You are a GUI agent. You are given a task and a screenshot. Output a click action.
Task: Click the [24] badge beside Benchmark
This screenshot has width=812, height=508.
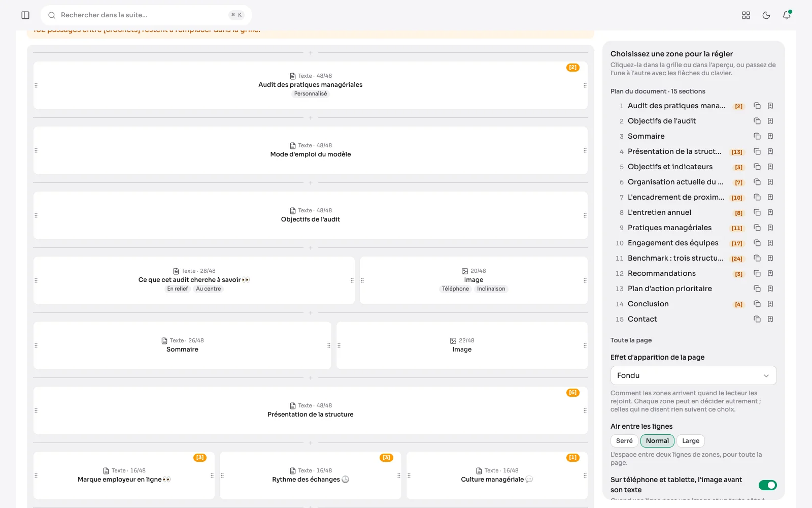737,259
